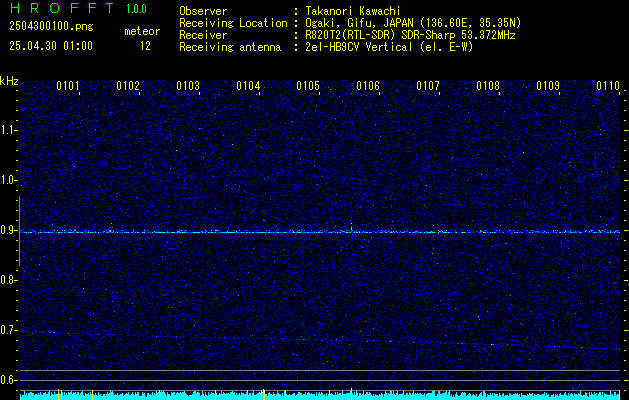Click the Receiver field label

coord(203,35)
